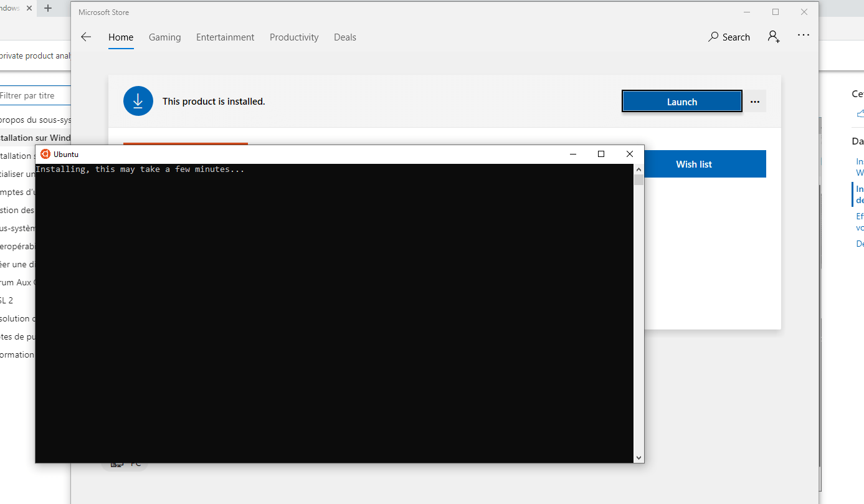This screenshot has height=504, width=864.
Task: Close the browser tab with the X
Action: [x=30, y=8]
